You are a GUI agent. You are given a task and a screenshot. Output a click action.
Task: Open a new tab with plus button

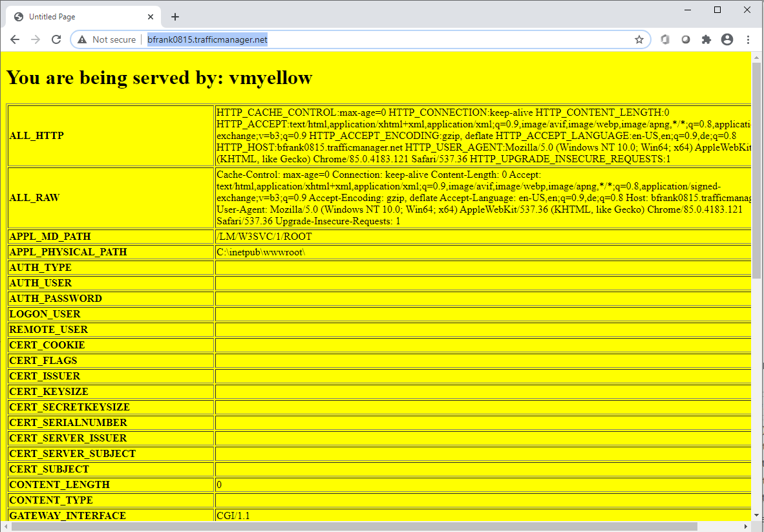coord(175,17)
